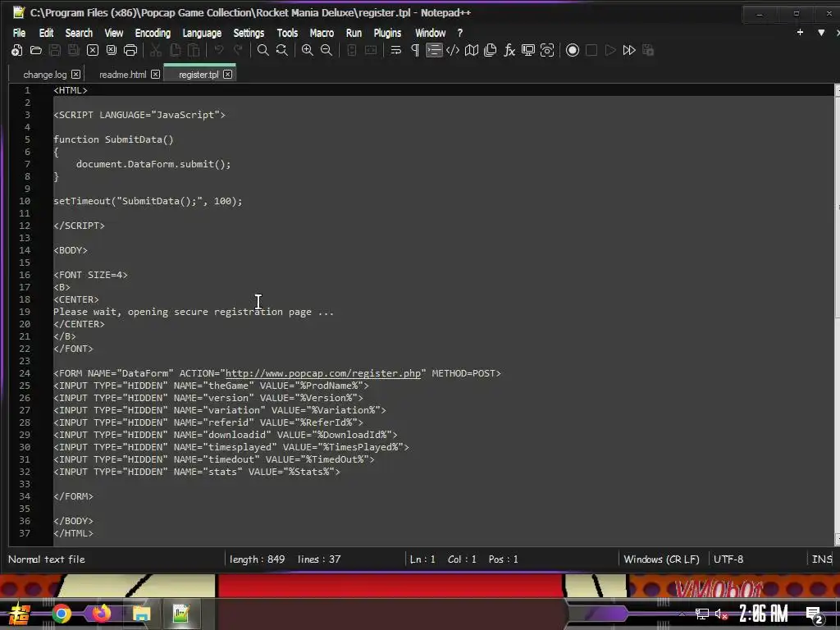Viewport: 840px width, 630px height.
Task: Close the current file using the toolbar icon
Action: pyautogui.click(x=93, y=50)
